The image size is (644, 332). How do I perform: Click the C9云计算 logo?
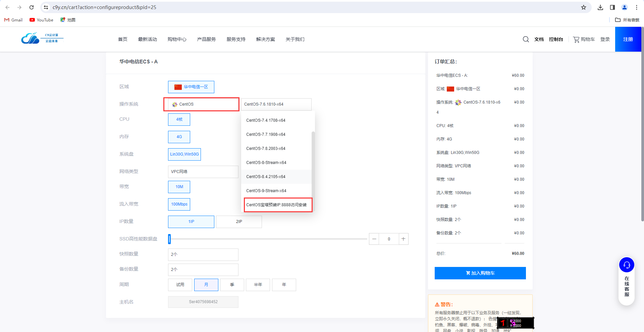[x=42, y=39]
